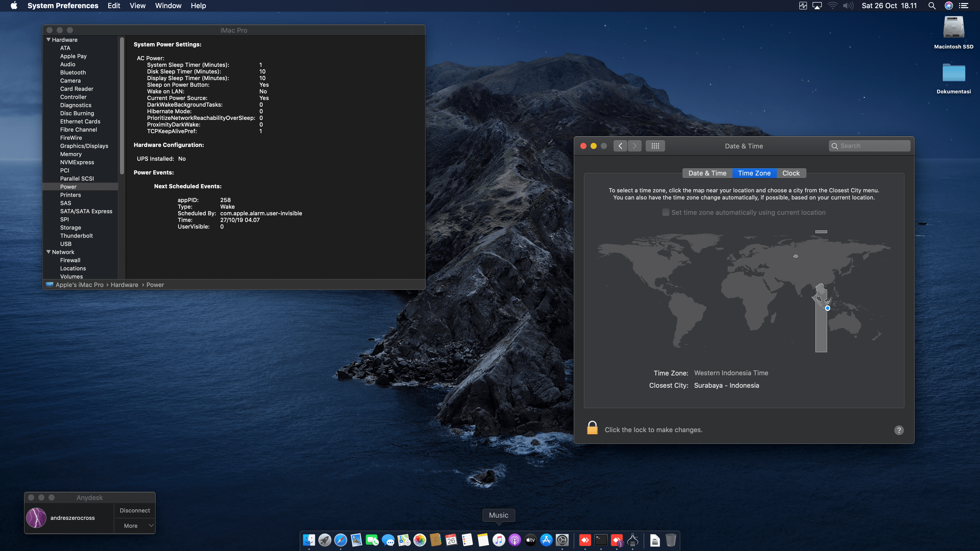This screenshot has height=551, width=980.
Task: Collapse the Network tree section
Action: tap(48, 252)
